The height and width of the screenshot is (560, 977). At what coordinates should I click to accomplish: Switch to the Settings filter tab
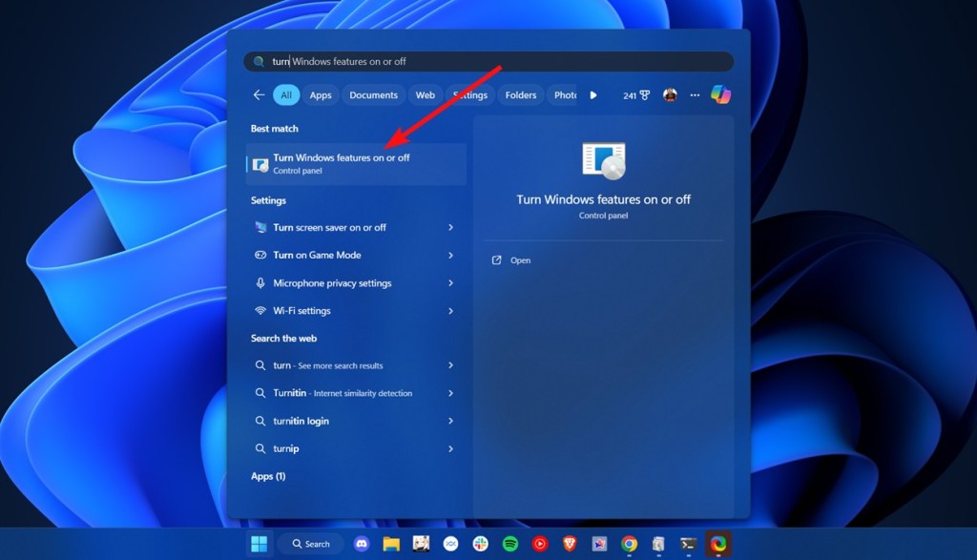pos(470,94)
